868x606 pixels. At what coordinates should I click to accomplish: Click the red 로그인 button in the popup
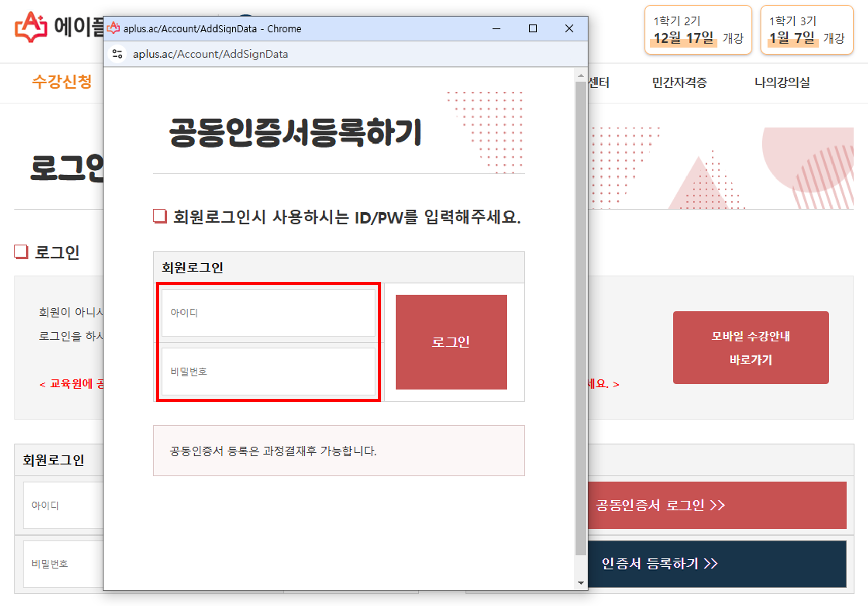tap(451, 341)
